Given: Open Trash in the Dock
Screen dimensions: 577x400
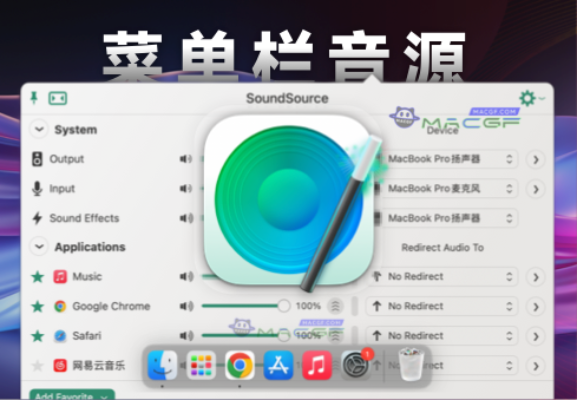Looking at the screenshot, I should [x=411, y=365].
